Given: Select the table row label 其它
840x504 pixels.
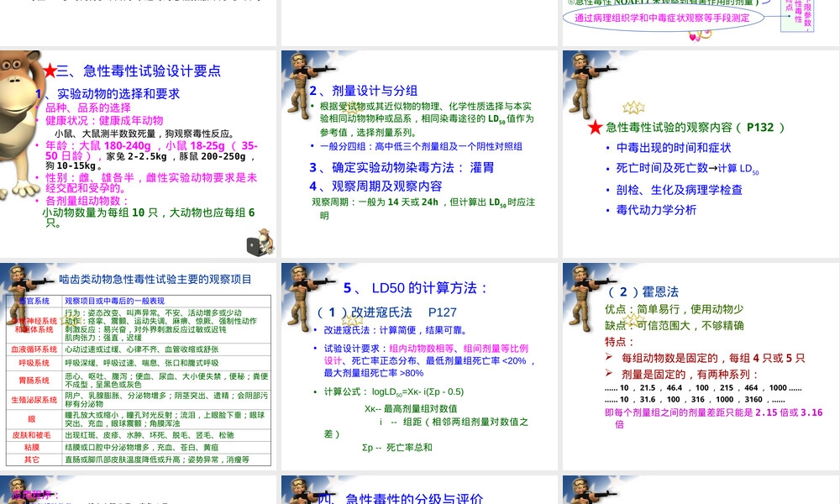Looking at the screenshot, I should (32, 459).
